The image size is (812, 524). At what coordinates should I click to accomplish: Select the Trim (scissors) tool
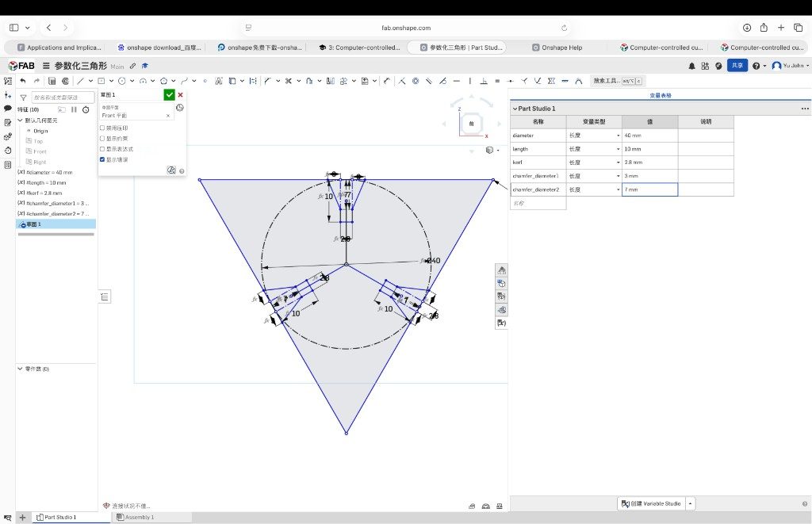pos(289,81)
